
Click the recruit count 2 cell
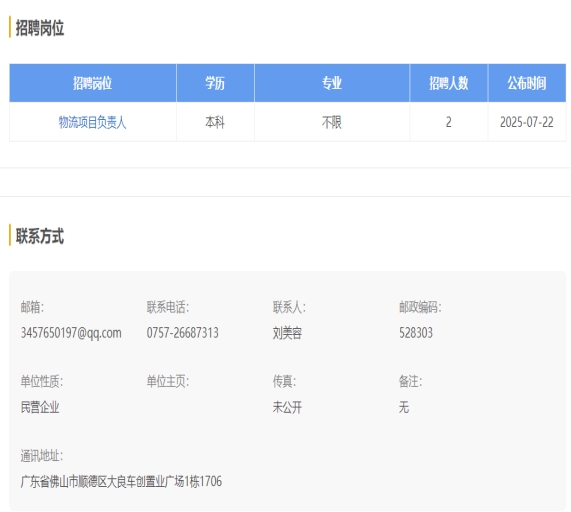[x=449, y=122]
